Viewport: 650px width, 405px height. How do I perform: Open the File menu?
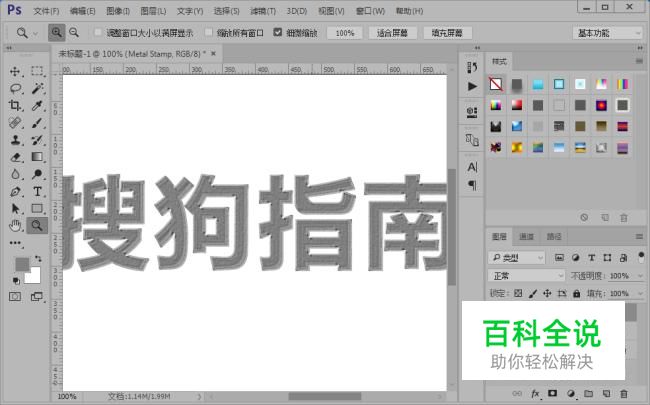pyautogui.click(x=46, y=11)
